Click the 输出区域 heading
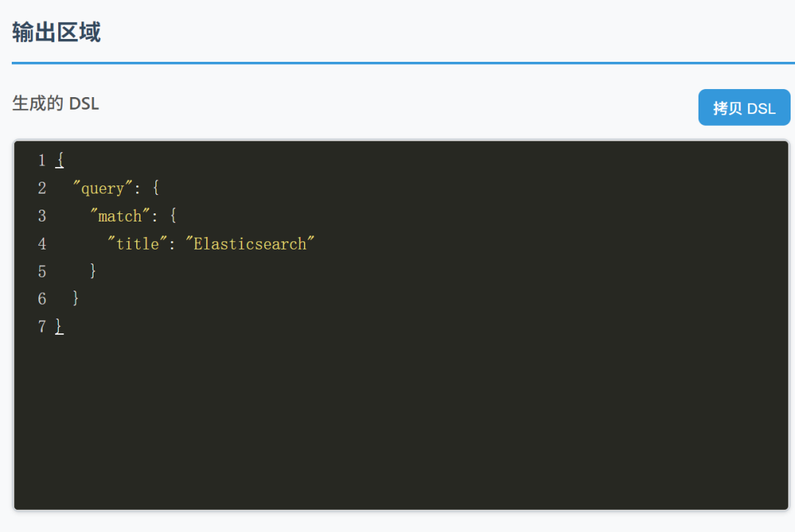 coord(56,32)
